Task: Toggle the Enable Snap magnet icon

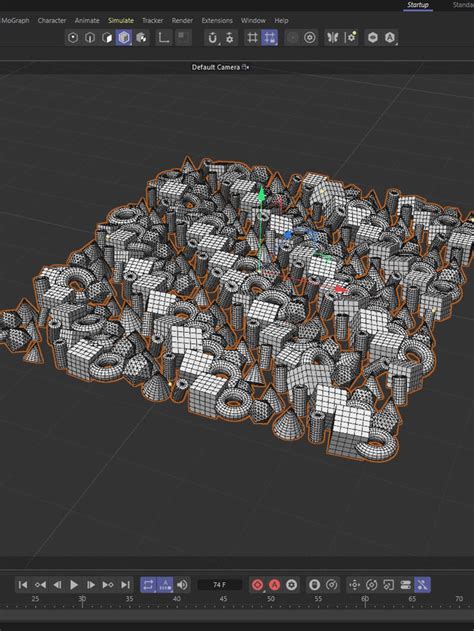Action: [x=212, y=38]
